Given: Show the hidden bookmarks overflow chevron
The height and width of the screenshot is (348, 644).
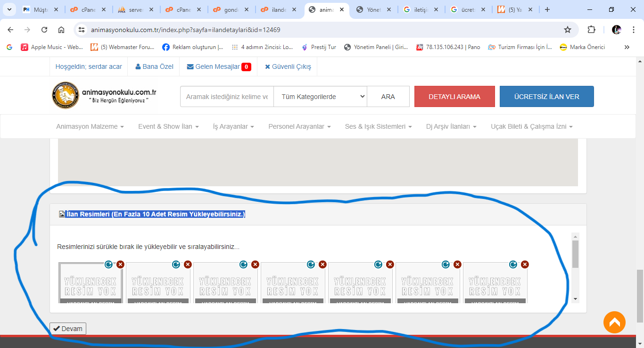Looking at the screenshot, I should click(x=627, y=47).
